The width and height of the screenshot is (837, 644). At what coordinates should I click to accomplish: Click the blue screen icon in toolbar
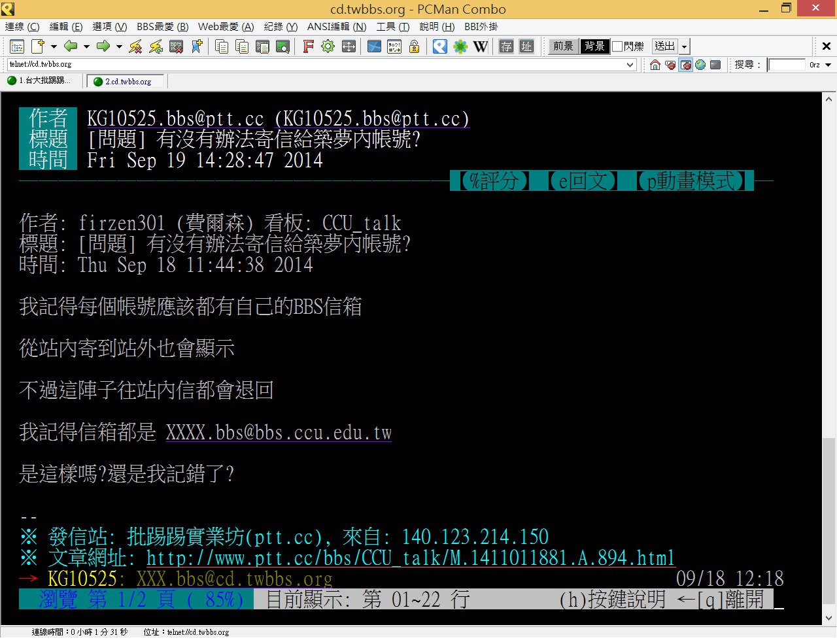(374, 46)
